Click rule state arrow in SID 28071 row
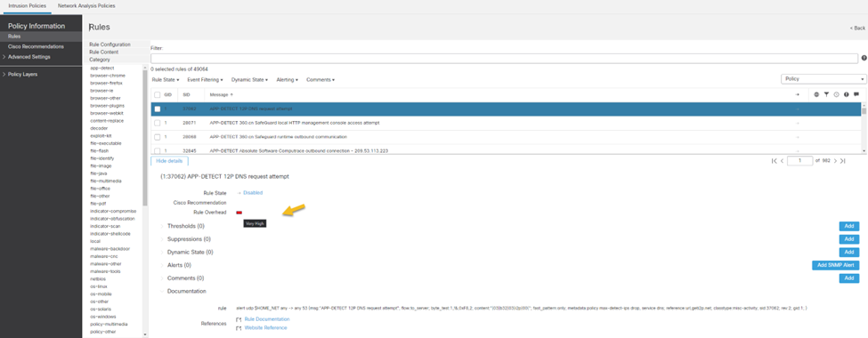868x338 pixels. click(797, 123)
